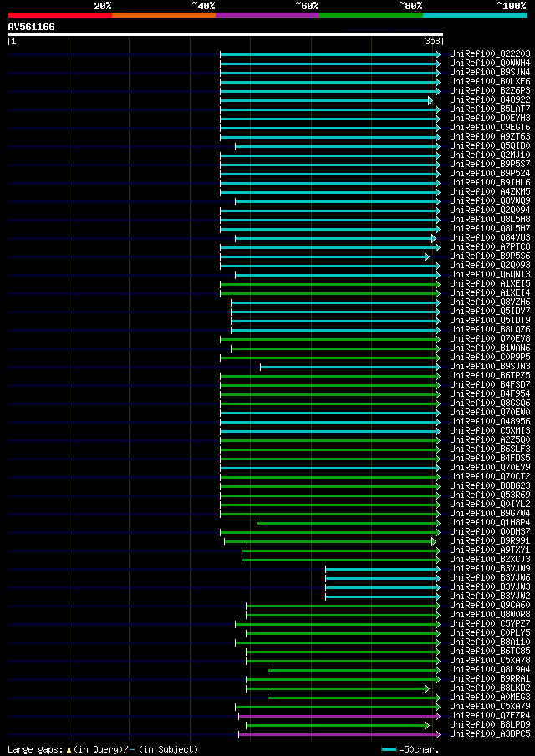
Task: Open hit UniRef100_B9SJN4
Action: (490, 73)
